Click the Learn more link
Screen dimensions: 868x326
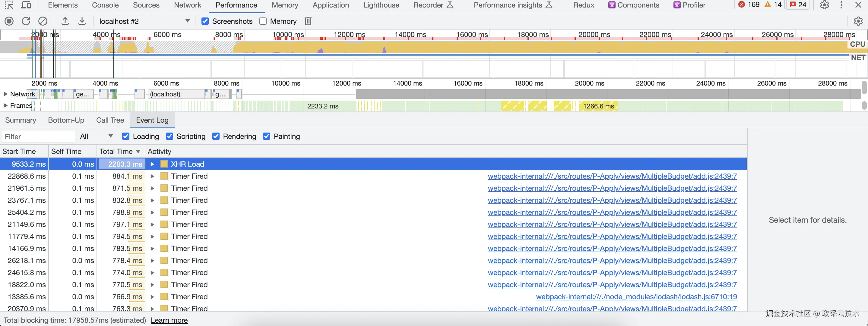pyautogui.click(x=169, y=320)
